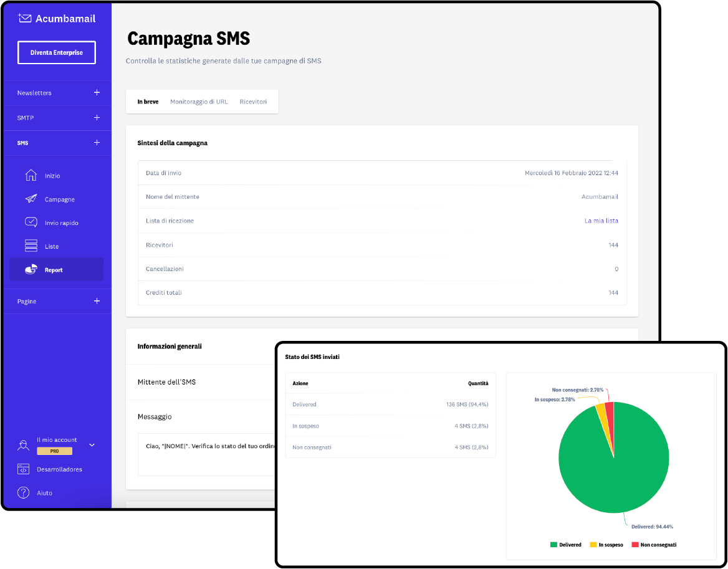The width and height of the screenshot is (728, 569).
Task: Expand the Pagine sidebar section
Action: 97,301
